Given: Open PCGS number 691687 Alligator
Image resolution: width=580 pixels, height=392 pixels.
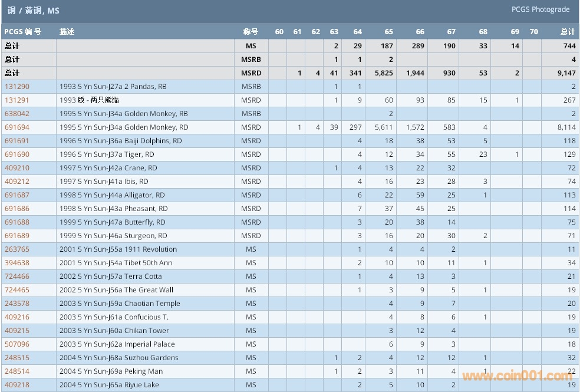Looking at the screenshot, I should pyautogui.click(x=17, y=195).
